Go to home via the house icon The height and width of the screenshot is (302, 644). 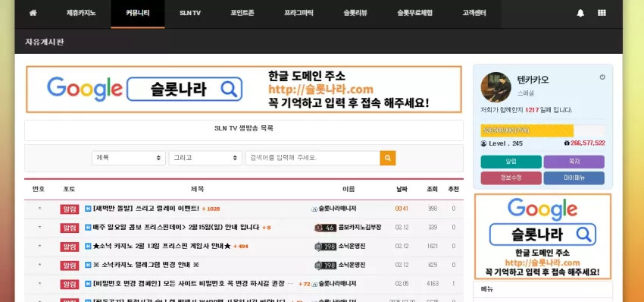pyautogui.click(x=33, y=13)
